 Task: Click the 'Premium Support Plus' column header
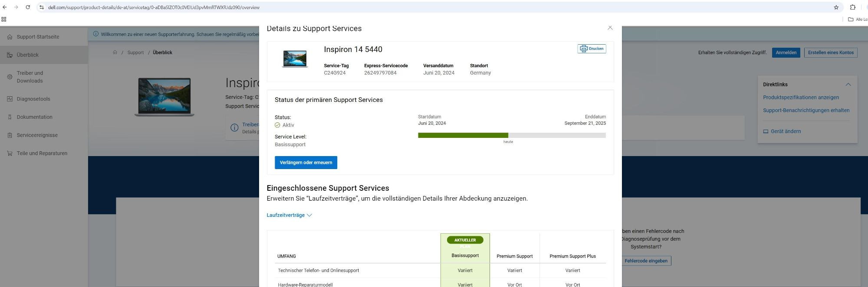[x=572, y=256]
